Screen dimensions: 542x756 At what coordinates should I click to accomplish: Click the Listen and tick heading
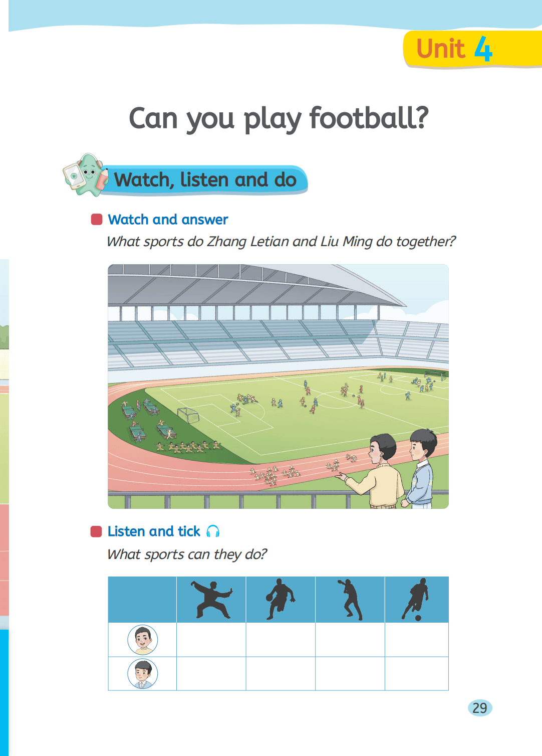click(x=154, y=531)
